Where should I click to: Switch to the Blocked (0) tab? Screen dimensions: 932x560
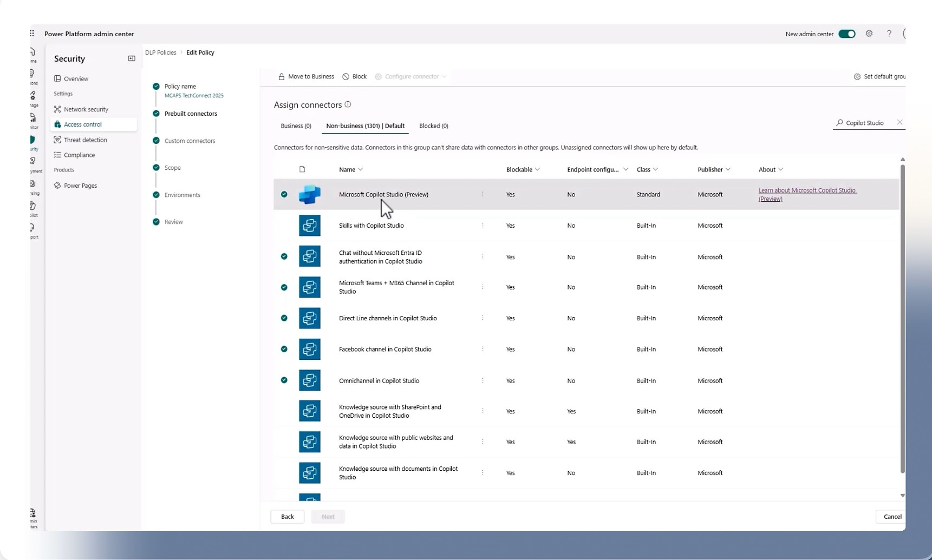[433, 126]
